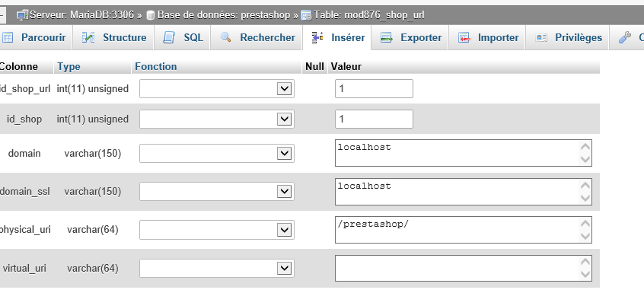Viewport: 644px width, 293px height.
Task: Click the id_shop value input field
Action: pyautogui.click(x=374, y=119)
